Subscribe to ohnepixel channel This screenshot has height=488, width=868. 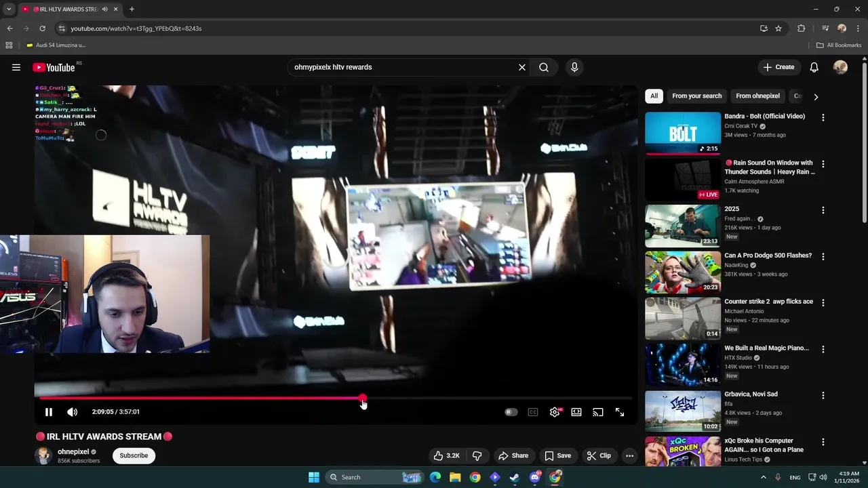pyautogui.click(x=134, y=455)
